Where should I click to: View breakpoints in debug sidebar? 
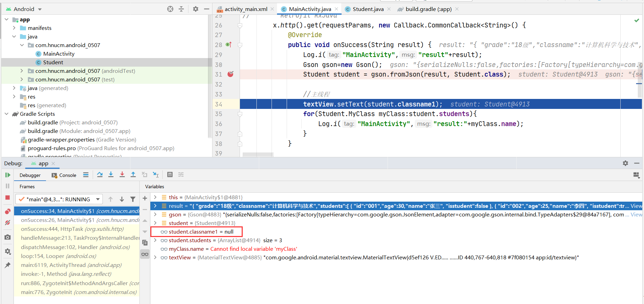click(8, 211)
